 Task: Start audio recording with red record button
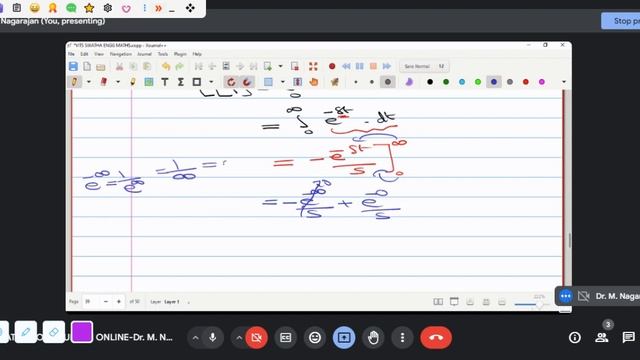point(332,67)
